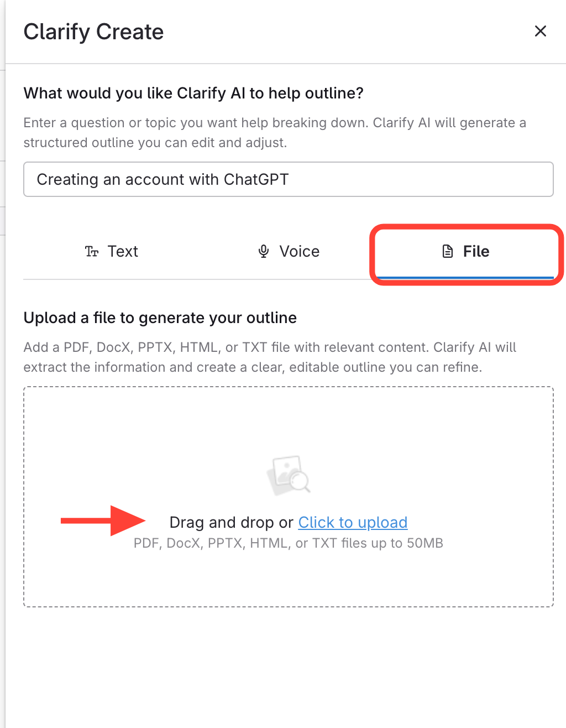Click the "Upload a file to generate" heading

click(160, 318)
